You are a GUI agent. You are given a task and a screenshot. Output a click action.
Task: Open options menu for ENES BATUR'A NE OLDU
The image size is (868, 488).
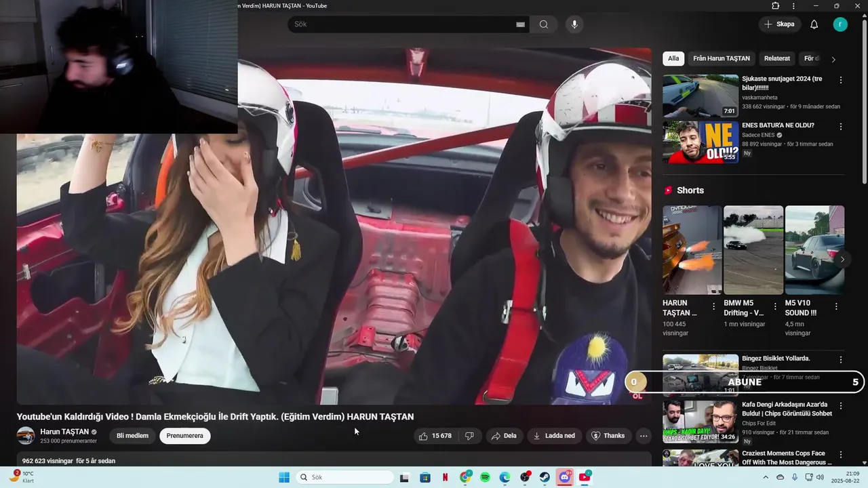(x=841, y=127)
